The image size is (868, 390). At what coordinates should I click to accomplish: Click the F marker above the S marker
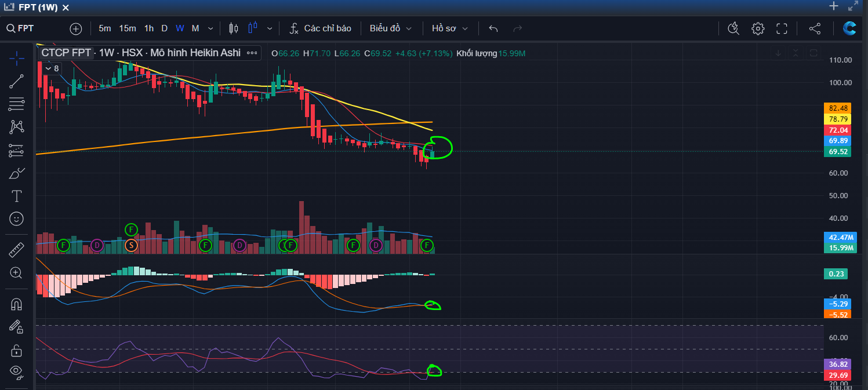pos(131,229)
